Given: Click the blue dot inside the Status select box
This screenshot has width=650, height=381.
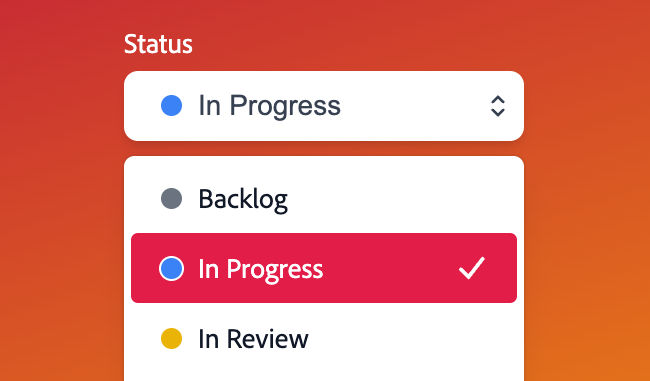Looking at the screenshot, I should [x=171, y=105].
